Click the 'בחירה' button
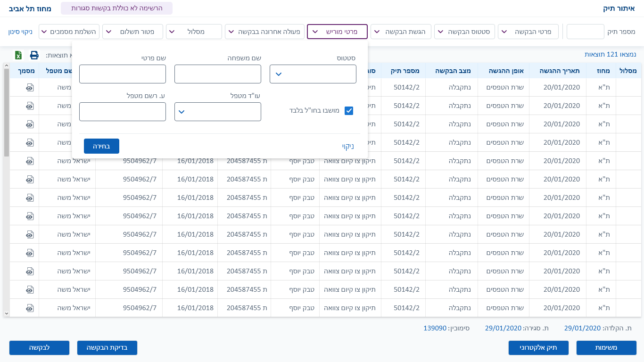The width and height of the screenshot is (644, 362). point(101,146)
